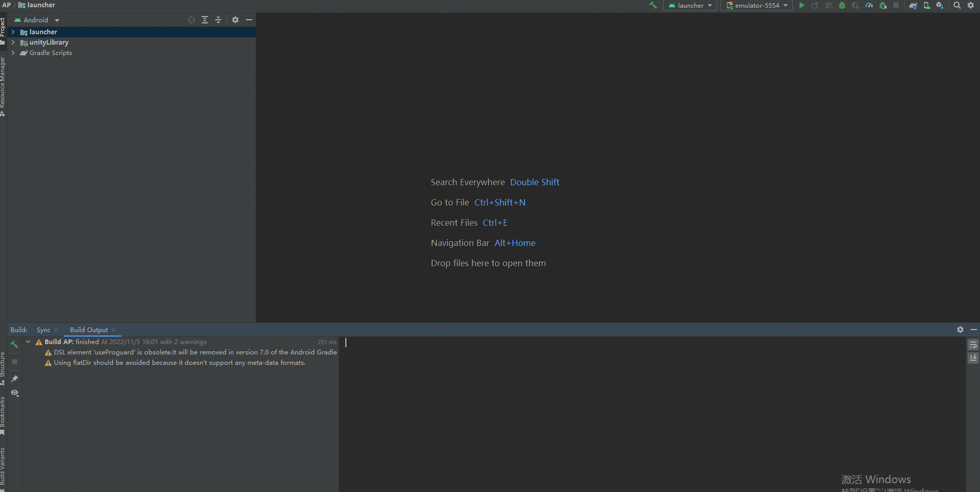Click the Build hammer in Build panel
Viewport: 980px width, 492px height.
[15, 344]
